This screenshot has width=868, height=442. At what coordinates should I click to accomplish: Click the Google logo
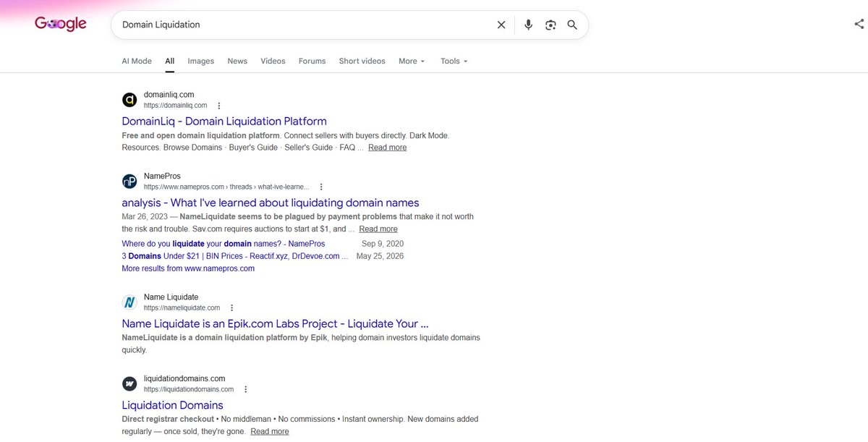point(61,24)
